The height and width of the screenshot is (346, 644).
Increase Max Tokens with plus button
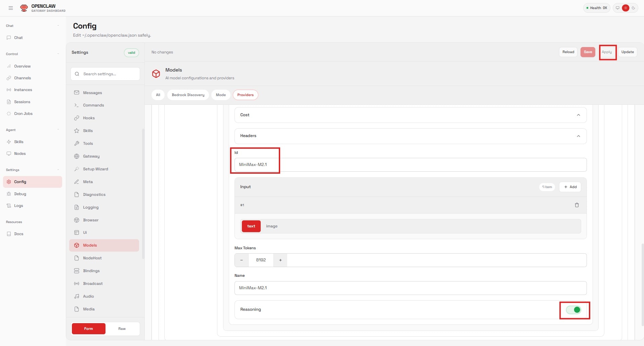click(280, 260)
